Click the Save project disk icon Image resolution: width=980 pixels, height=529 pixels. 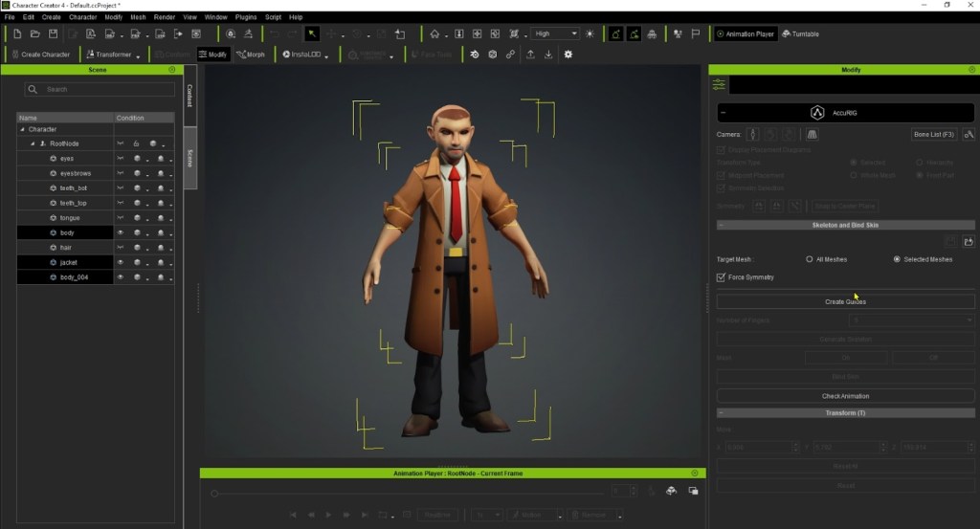click(54, 33)
